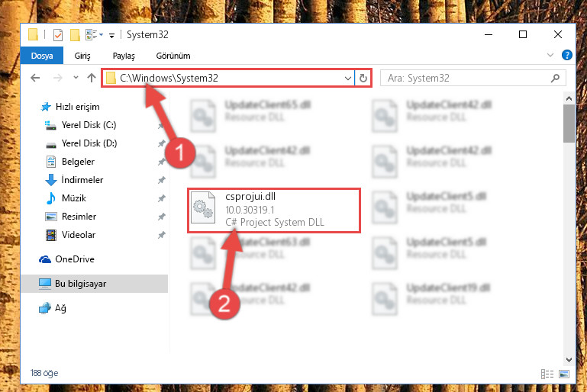The height and width of the screenshot is (392, 587).
Task: Open the Help question mark icon
Action: tap(567, 56)
